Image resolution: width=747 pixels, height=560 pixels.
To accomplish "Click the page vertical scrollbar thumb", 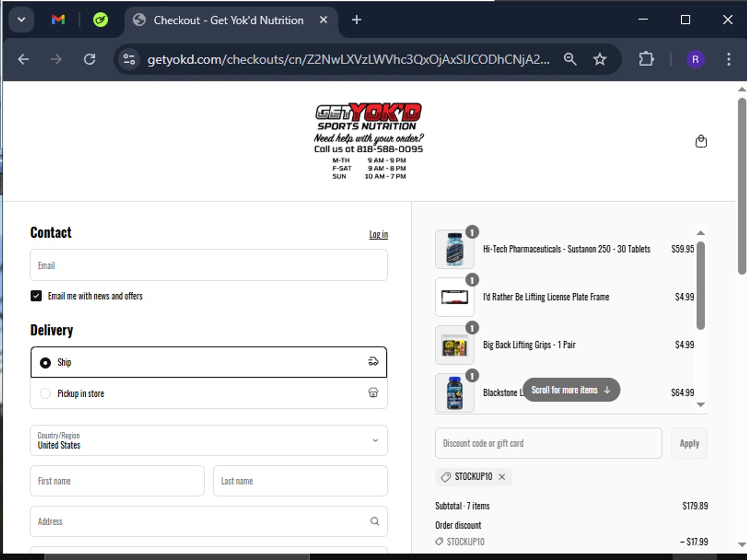I will [x=742, y=185].
